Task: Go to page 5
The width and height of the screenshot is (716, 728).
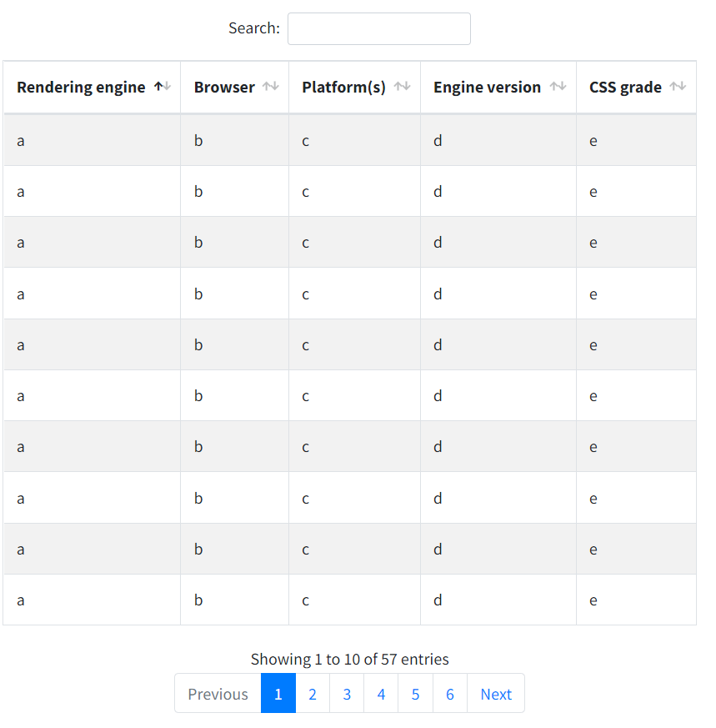Action: tap(415, 694)
